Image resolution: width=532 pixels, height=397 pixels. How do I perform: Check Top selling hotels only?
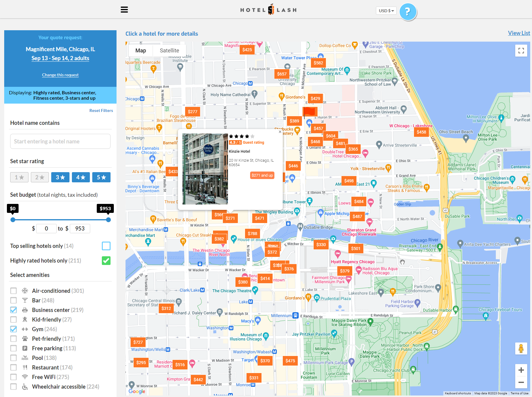[106, 246]
